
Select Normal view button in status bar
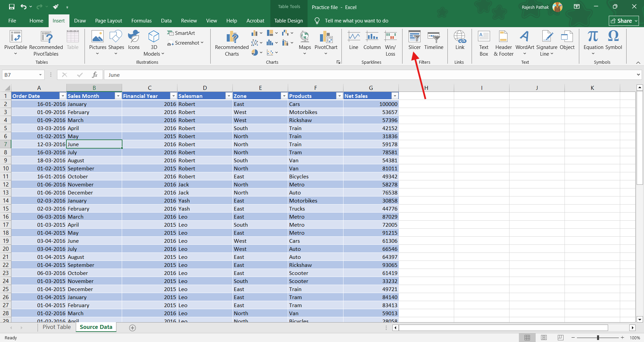pyautogui.click(x=527, y=338)
